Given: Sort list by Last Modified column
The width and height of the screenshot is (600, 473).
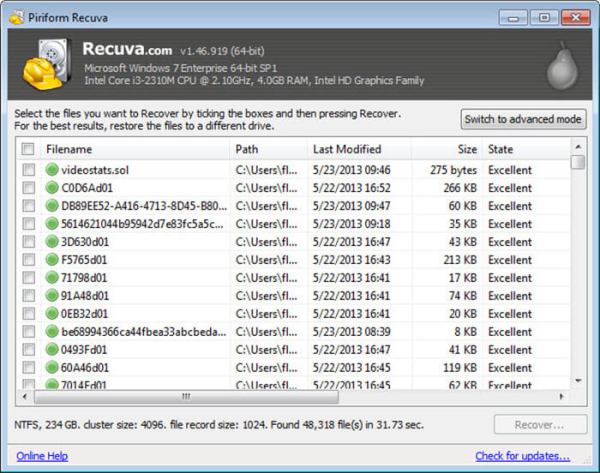Looking at the screenshot, I should [x=358, y=149].
